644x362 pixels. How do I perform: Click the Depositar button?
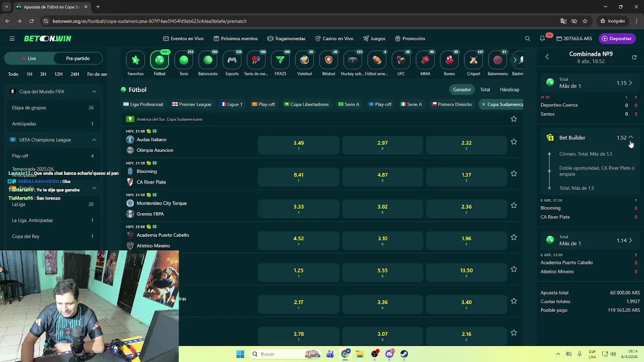[x=617, y=39]
